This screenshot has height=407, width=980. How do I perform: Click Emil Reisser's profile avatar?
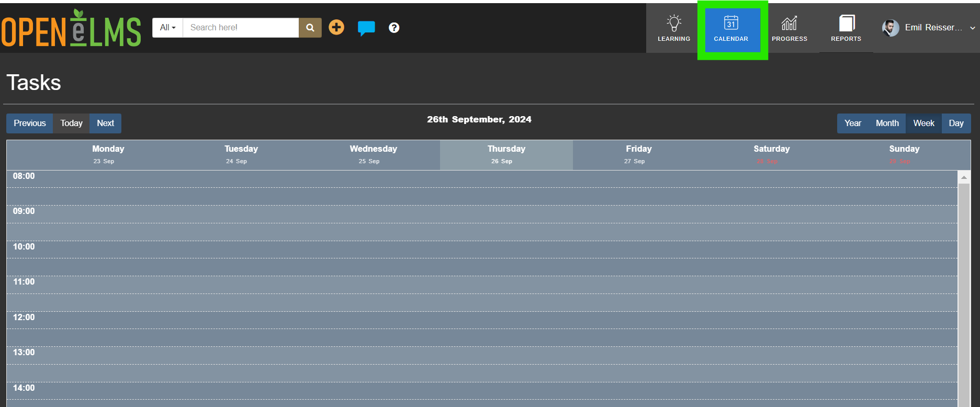tap(891, 28)
